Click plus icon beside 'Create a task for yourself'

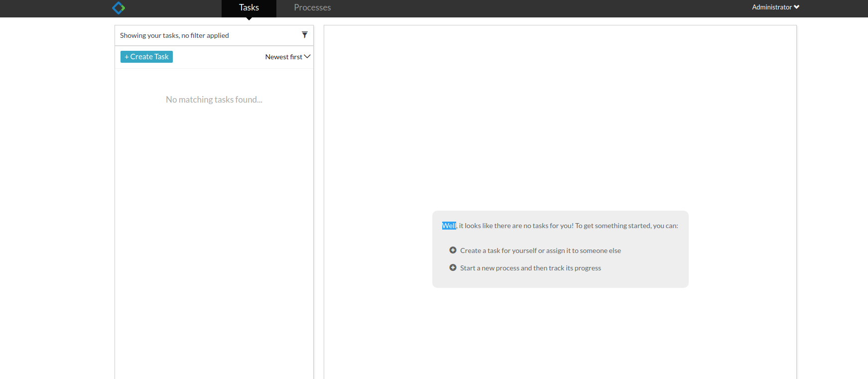tap(453, 250)
